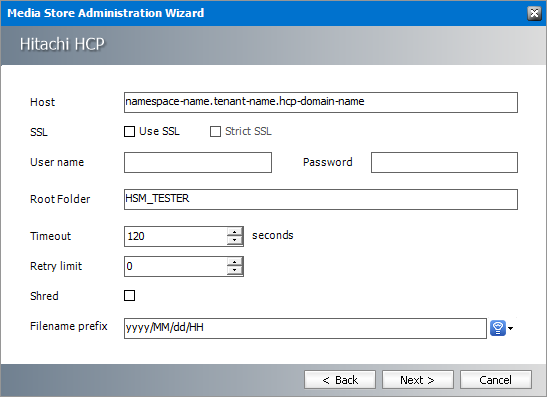Focus the Host input field
547x397 pixels.
(x=321, y=102)
